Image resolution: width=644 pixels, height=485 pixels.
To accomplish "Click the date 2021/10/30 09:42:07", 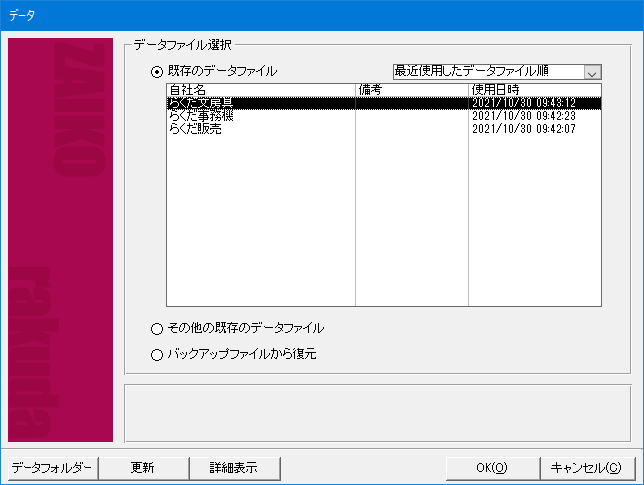I will [x=524, y=129].
